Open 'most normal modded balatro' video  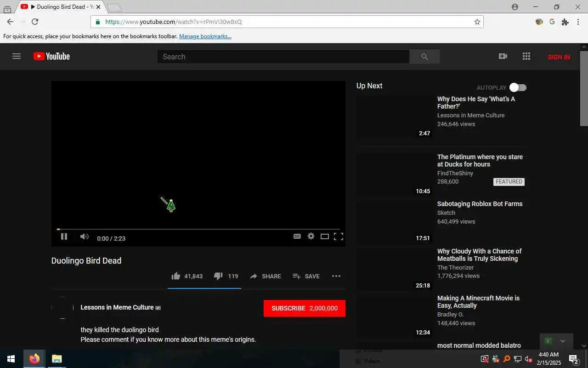[x=479, y=345]
